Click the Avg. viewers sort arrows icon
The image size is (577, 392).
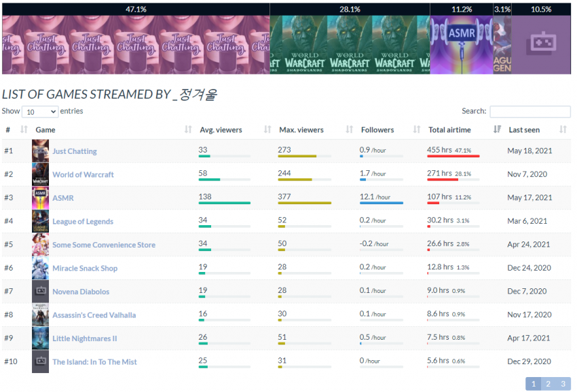[267, 130]
